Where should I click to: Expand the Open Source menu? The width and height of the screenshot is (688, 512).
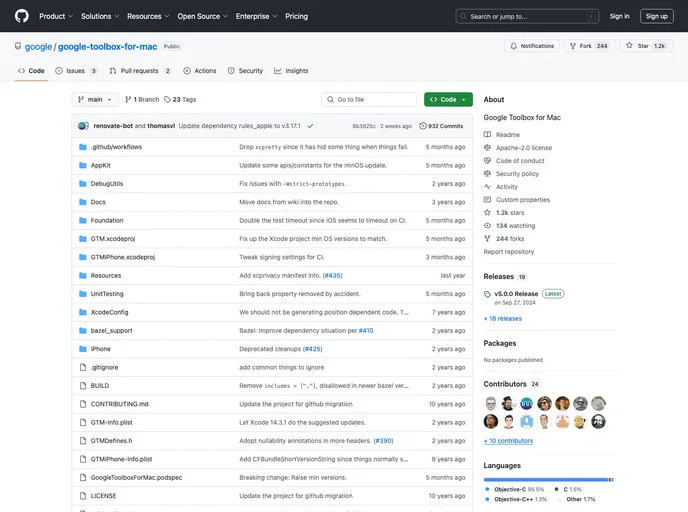(202, 16)
